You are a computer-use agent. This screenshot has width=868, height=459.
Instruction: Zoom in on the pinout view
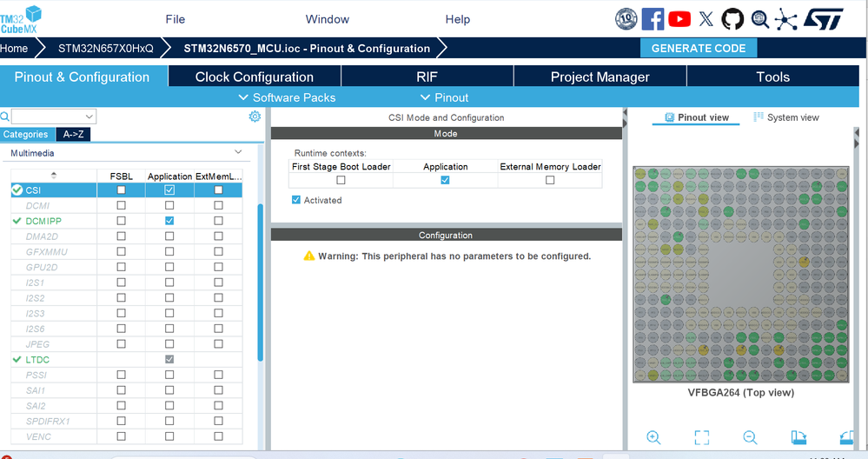[x=653, y=437]
